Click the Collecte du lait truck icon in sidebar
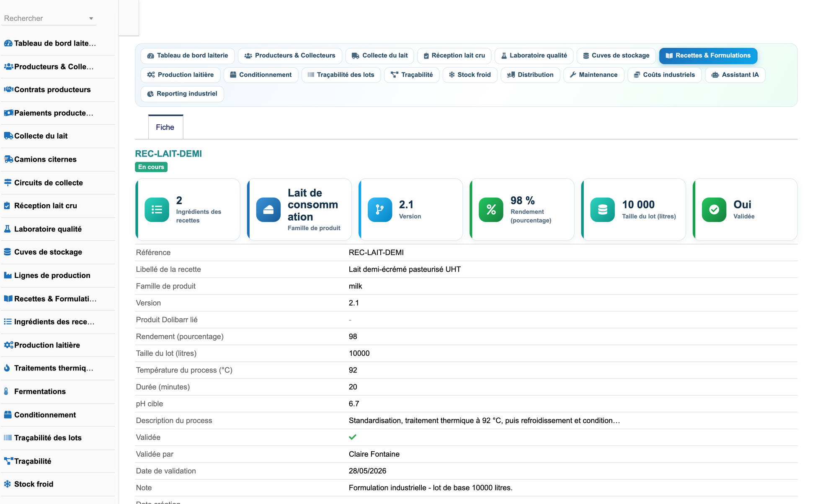Screen dimensions: 815x504 pos(8,136)
